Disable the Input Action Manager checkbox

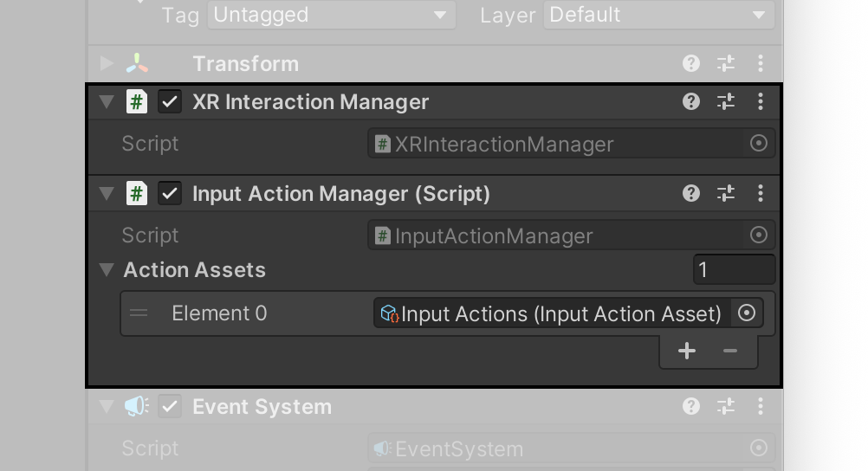(170, 194)
